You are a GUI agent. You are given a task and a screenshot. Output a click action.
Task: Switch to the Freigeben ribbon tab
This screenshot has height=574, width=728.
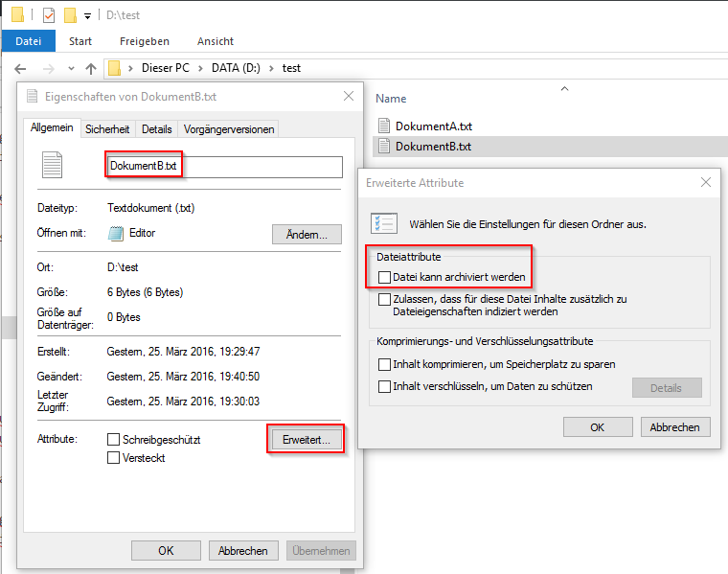tap(145, 41)
